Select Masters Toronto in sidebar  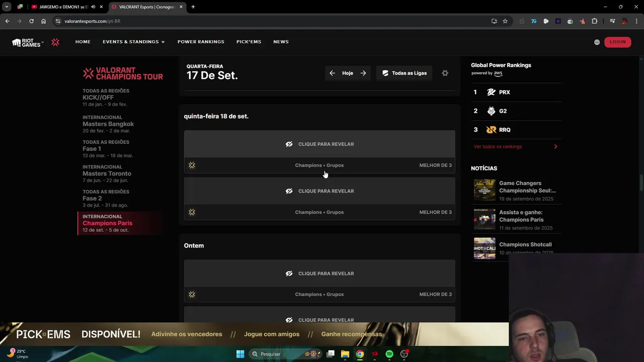107,173
